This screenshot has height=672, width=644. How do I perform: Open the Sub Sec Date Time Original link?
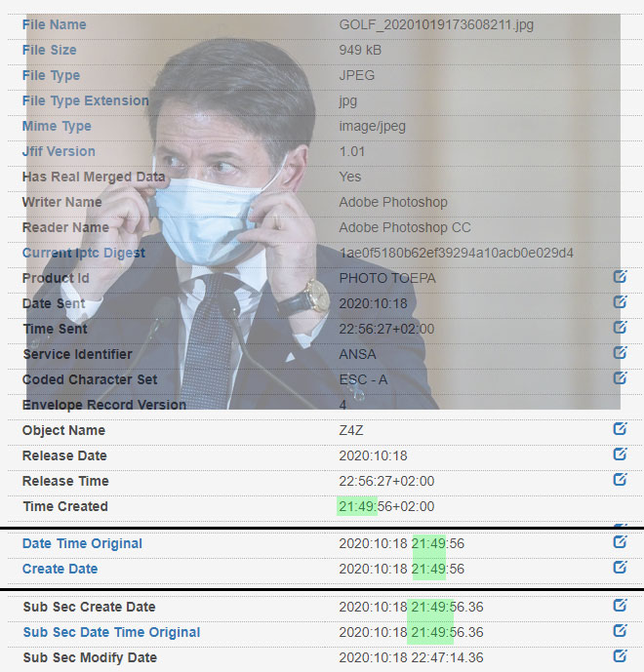(x=111, y=632)
